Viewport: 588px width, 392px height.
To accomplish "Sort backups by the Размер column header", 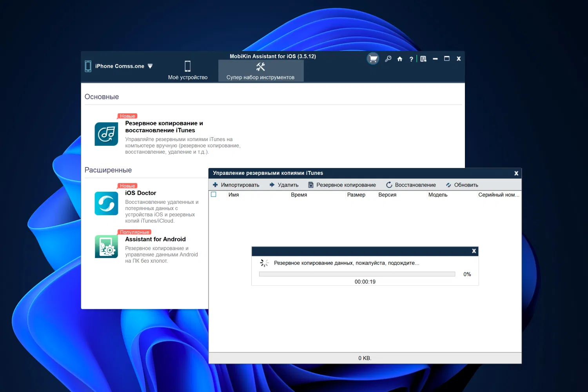I will click(356, 195).
